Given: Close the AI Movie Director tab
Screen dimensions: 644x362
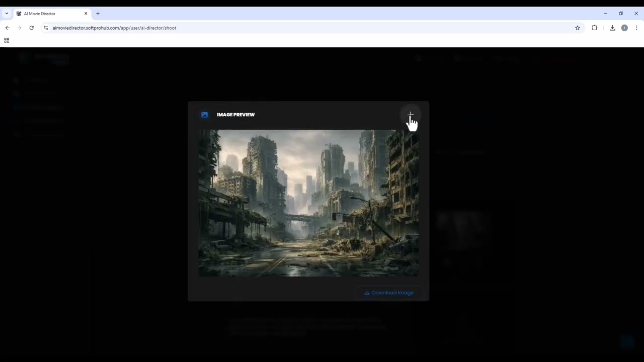Looking at the screenshot, I should coord(86,14).
